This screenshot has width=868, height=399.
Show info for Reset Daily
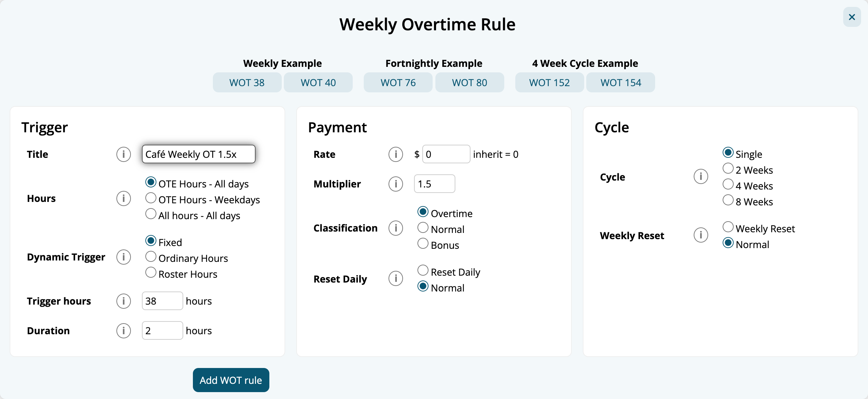click(395, 278)
